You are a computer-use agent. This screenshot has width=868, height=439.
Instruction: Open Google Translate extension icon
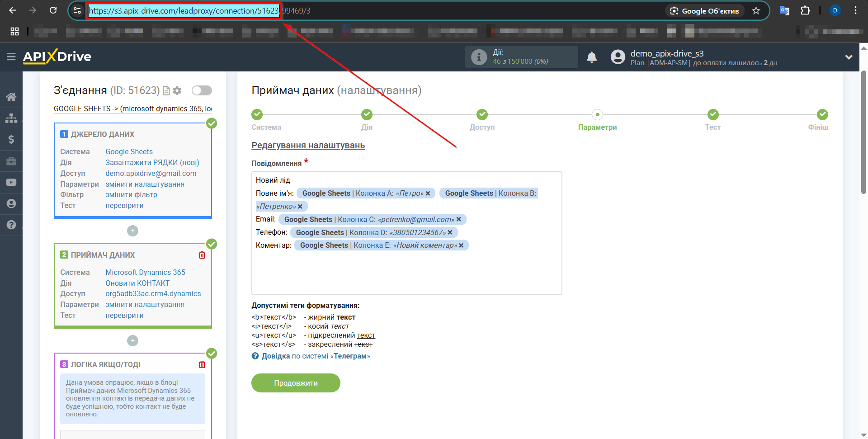[784, 10]
